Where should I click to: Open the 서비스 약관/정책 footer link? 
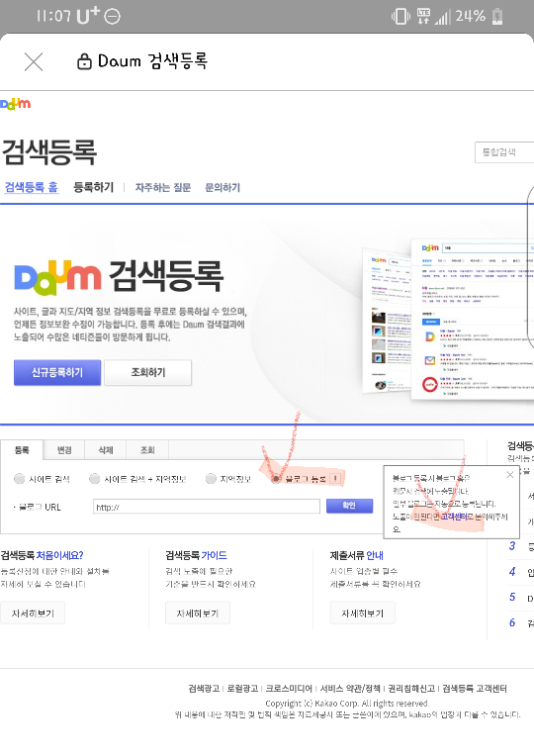pos(350,689)
